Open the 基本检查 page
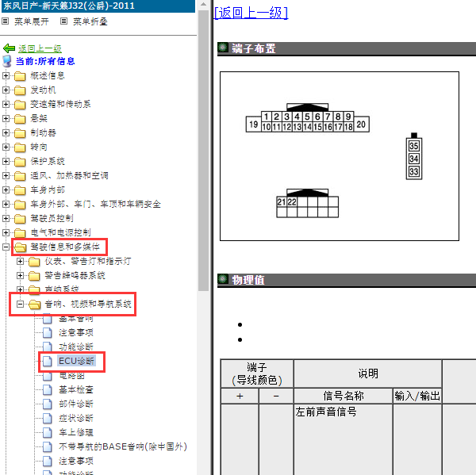The width and height of the screenshot is (476, 475). click(76, 389)
